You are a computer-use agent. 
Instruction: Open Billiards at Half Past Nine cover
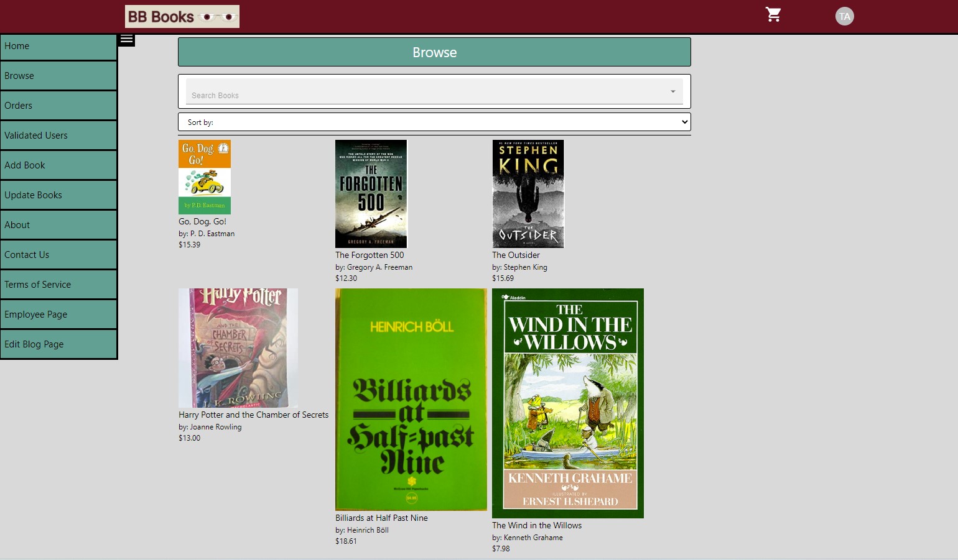[411, 400]
